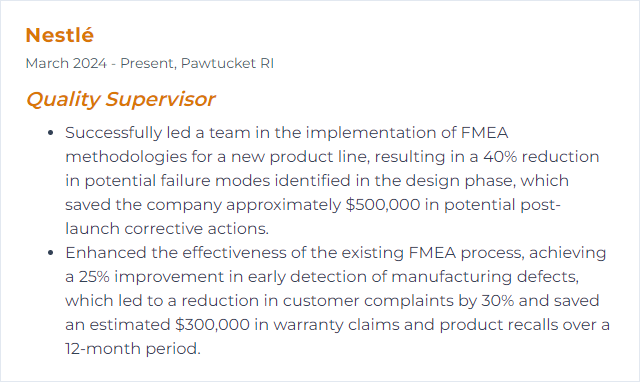Click the $500,000 amount
The image size is (640, 382).
click(383, 205)
